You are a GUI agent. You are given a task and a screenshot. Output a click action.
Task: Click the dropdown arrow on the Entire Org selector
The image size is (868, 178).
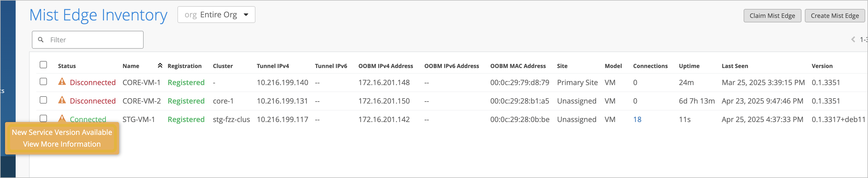point(246,15)
